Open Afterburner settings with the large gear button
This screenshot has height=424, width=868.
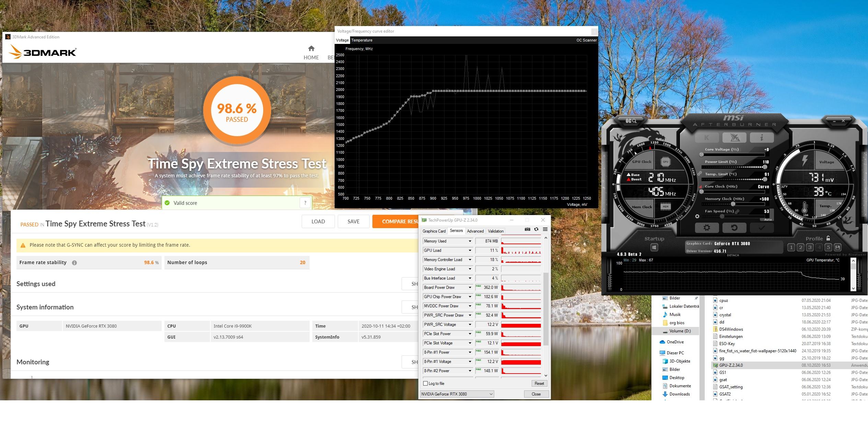pyautogui.click(x=706, y=227)
